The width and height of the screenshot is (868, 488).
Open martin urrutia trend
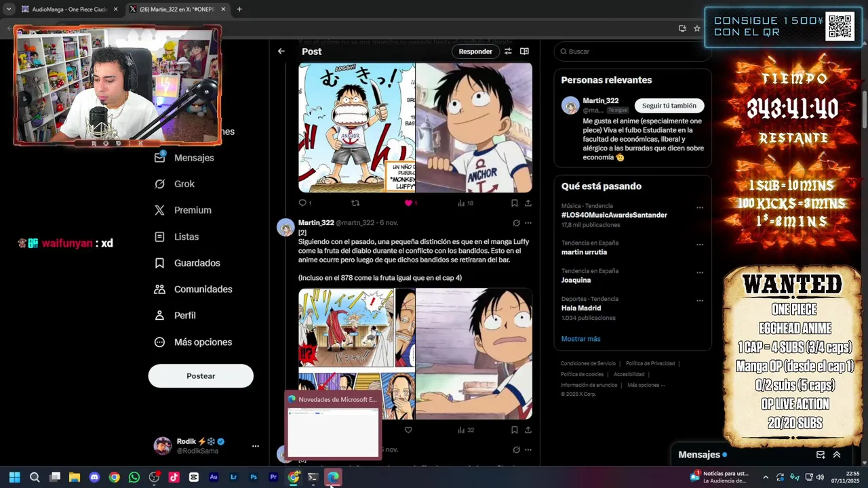[584, 252]
